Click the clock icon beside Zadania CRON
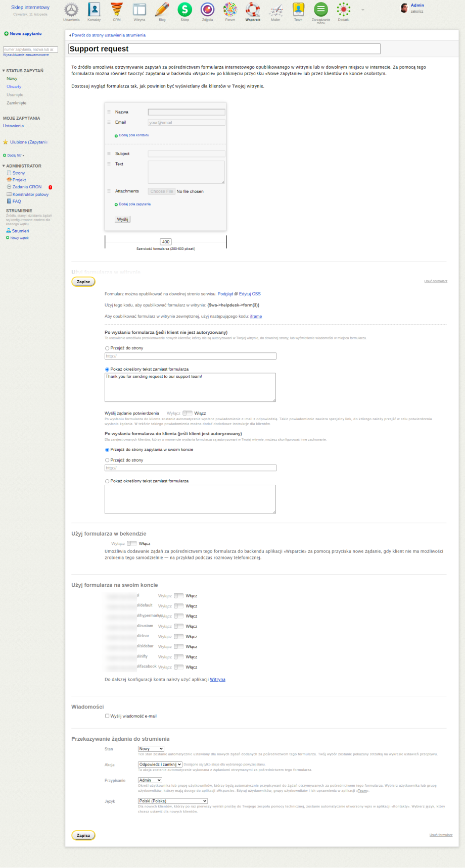465x868 pixels. (9, 187)
